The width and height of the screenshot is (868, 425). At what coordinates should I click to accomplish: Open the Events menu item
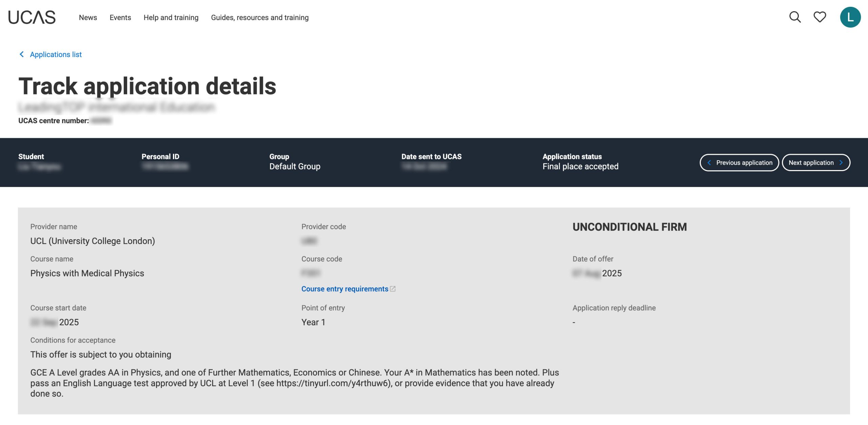tap(120, 18)
